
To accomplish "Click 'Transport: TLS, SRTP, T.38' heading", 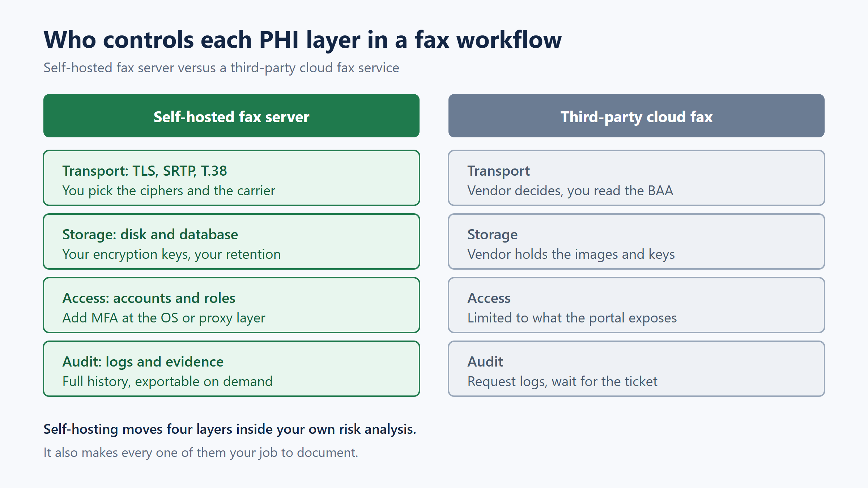I will (x=145, y=171).
